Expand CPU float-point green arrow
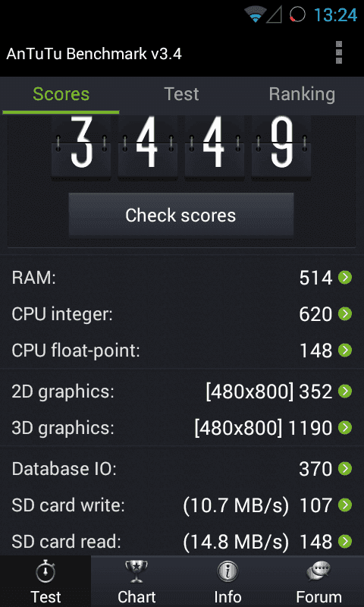The image size is (364, 607). (345, 351)
